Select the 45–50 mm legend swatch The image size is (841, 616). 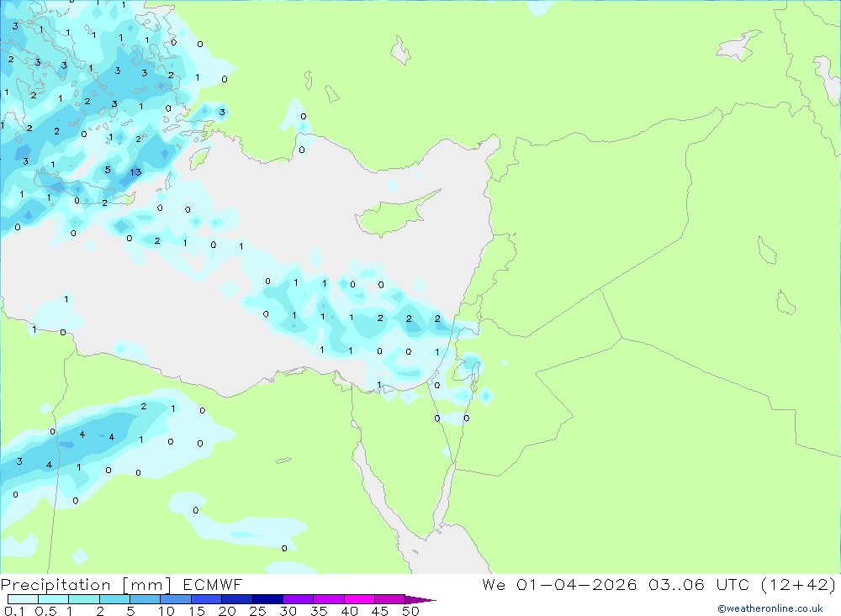pos(390,599)
